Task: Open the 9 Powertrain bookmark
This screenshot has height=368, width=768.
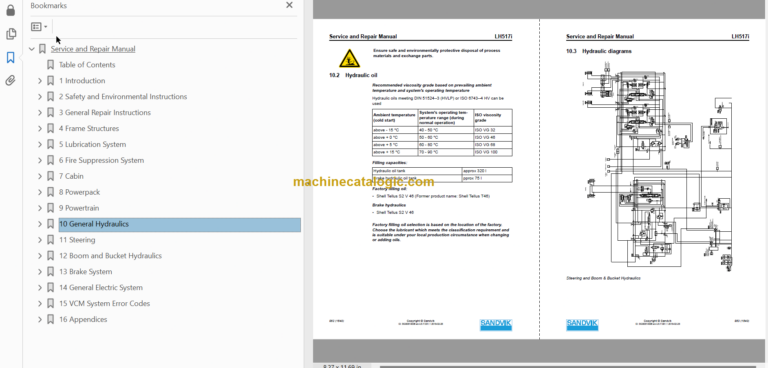Action: click(x=79, y=208)
